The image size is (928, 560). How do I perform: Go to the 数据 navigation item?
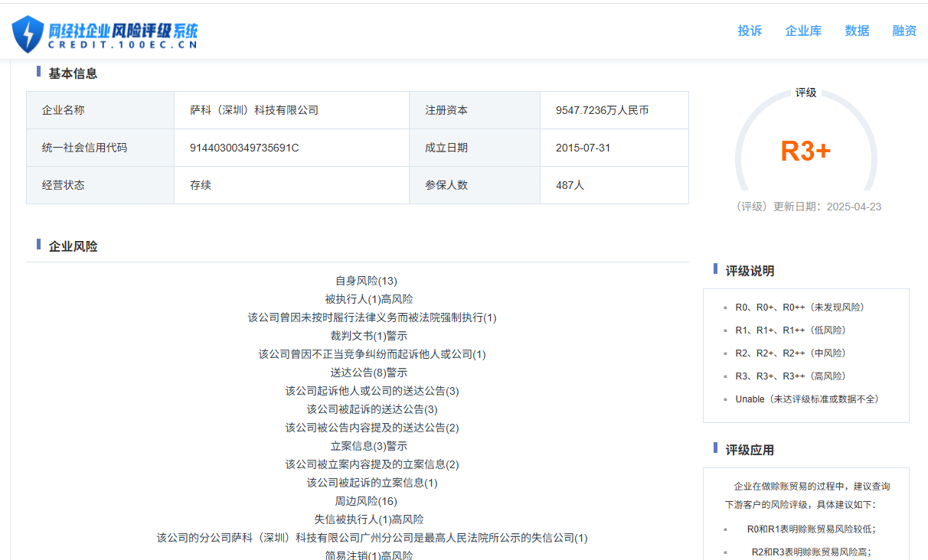click(x=857, y=31)
